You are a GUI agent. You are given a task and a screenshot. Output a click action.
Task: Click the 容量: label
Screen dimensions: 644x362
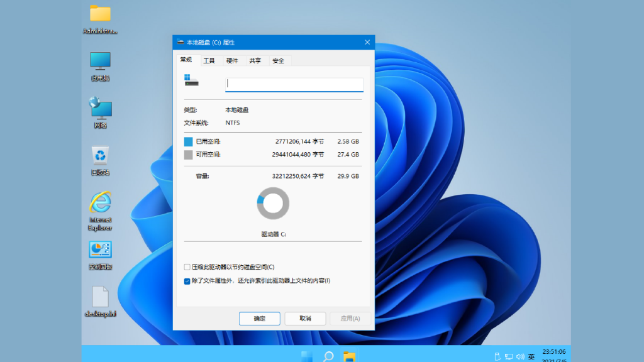(x=203, y=176)
